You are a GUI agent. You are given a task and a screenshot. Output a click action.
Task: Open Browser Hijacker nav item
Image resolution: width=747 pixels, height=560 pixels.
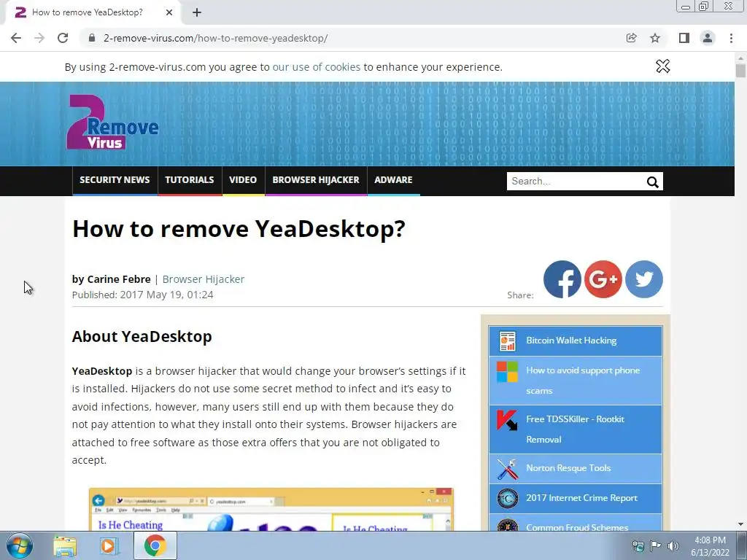click(x=316, y=180)
